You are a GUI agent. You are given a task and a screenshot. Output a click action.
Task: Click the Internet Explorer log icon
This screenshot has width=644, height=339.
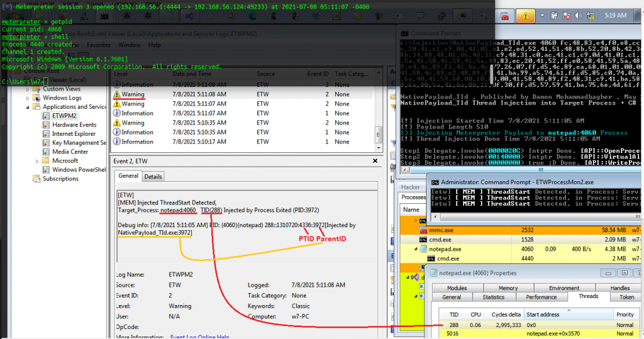47,134
